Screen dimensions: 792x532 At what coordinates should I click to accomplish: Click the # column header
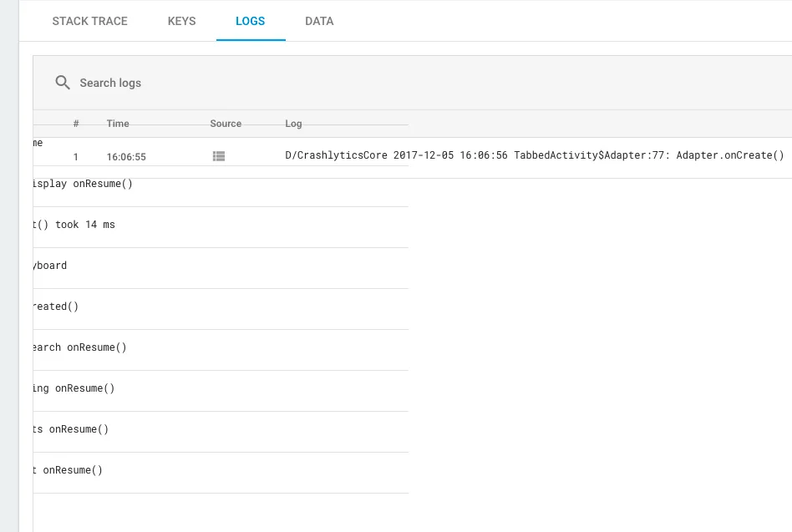pyautogui.click(x=76, y=124)
